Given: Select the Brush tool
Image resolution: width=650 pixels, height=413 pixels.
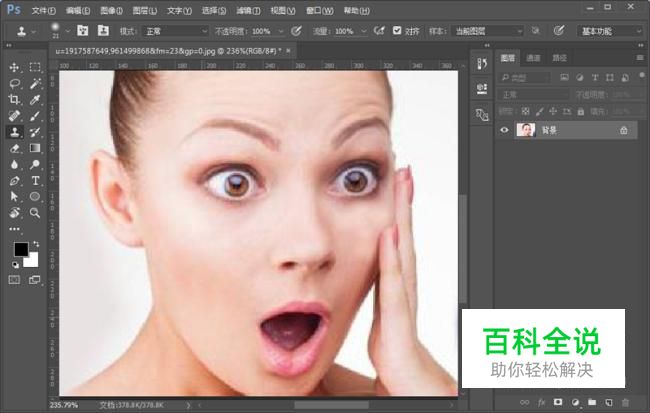Looking at the screenshot, I should pos(35,116).
